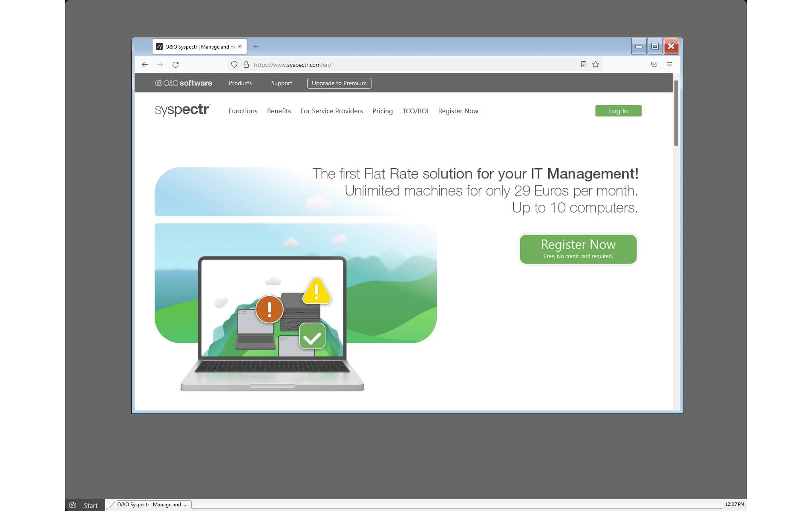
Task: Click the green Log In button
Action: coord(618,111)
